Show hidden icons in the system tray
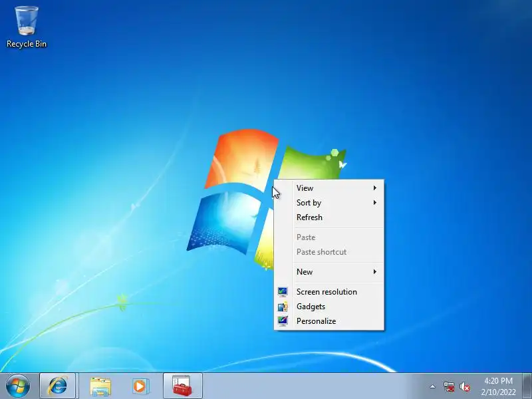The height and width of the screenshot is (399, 532). [x=433, y=386]
